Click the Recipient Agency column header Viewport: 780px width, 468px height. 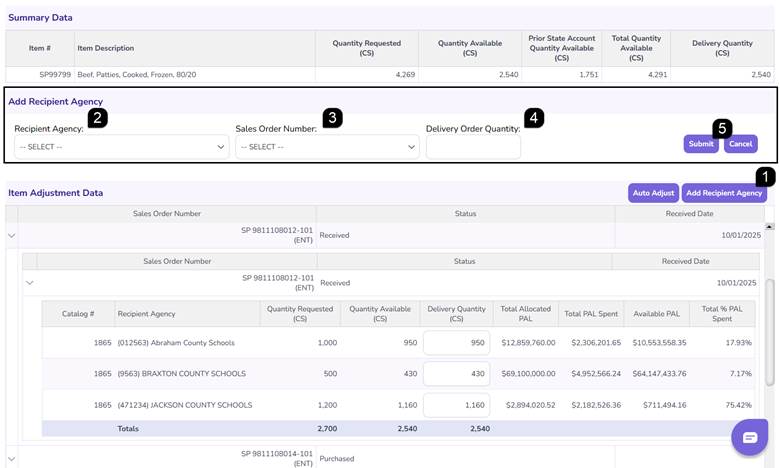(x=146, y=314)
